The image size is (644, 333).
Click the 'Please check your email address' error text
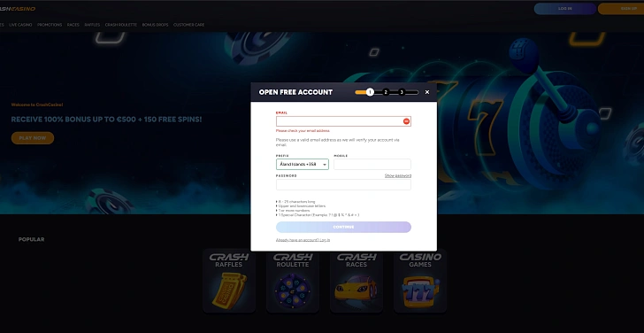pos(303,131)
